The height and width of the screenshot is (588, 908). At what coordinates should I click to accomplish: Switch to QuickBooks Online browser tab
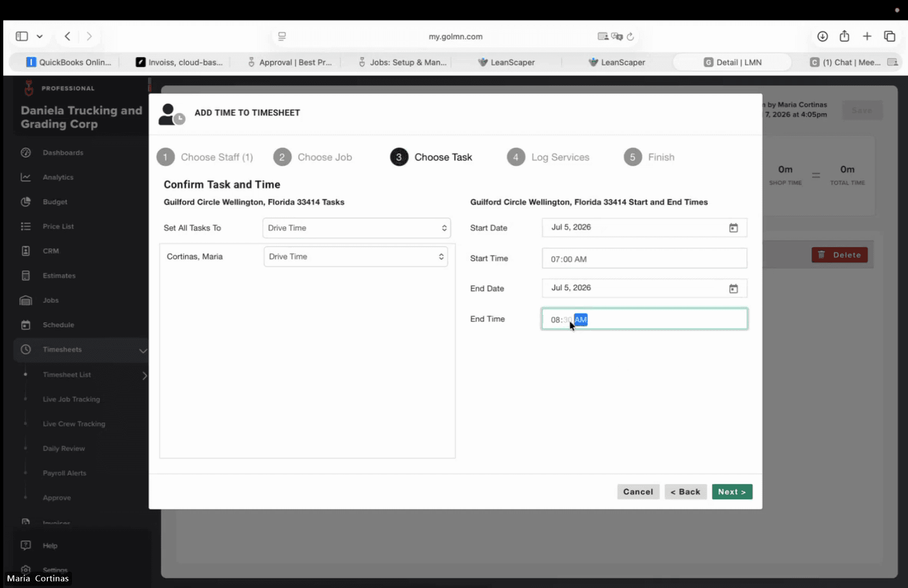pos(69,62)
